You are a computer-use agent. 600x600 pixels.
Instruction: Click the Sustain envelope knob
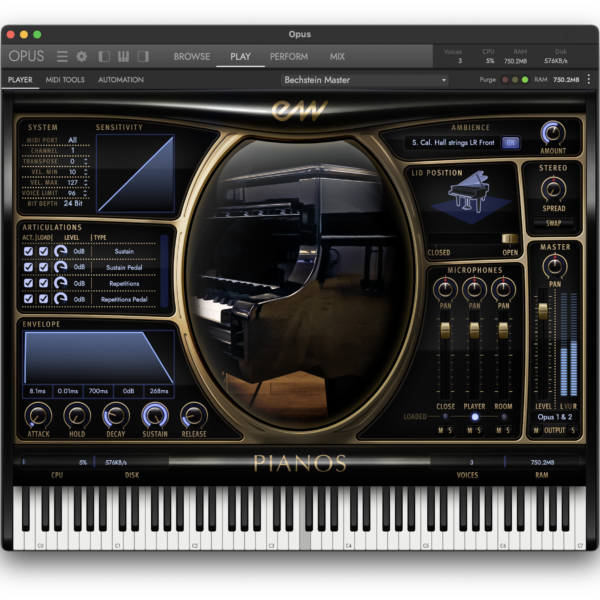pos(155,416)
